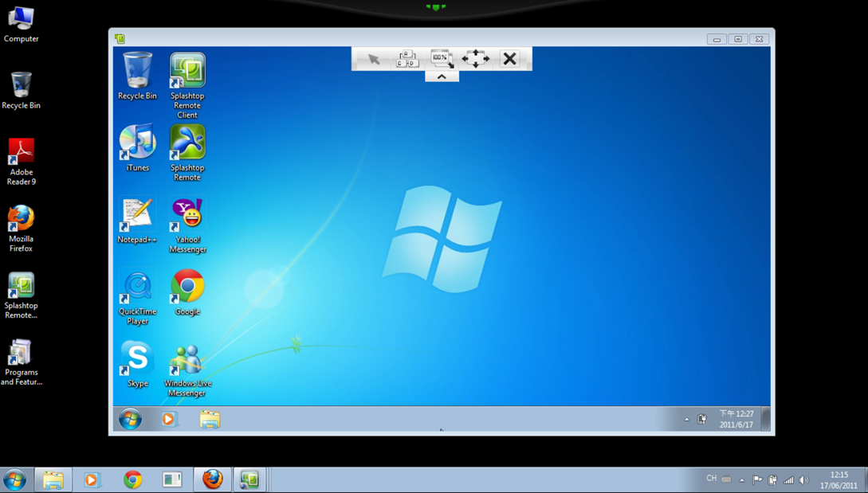Screen dimensions: 868x493
Task: Click the Splashtop window title bar icon
Action: pyautogui.click(x=120, y=39)
